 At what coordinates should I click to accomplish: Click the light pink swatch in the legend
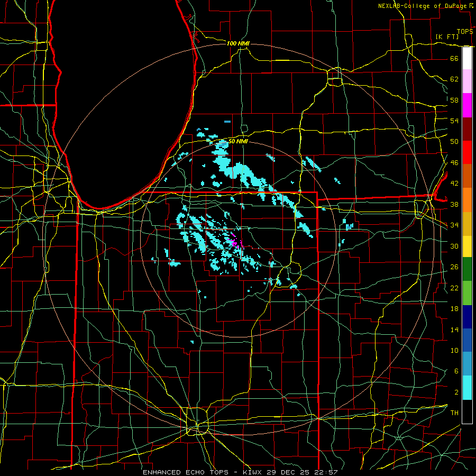coord(467,81)
